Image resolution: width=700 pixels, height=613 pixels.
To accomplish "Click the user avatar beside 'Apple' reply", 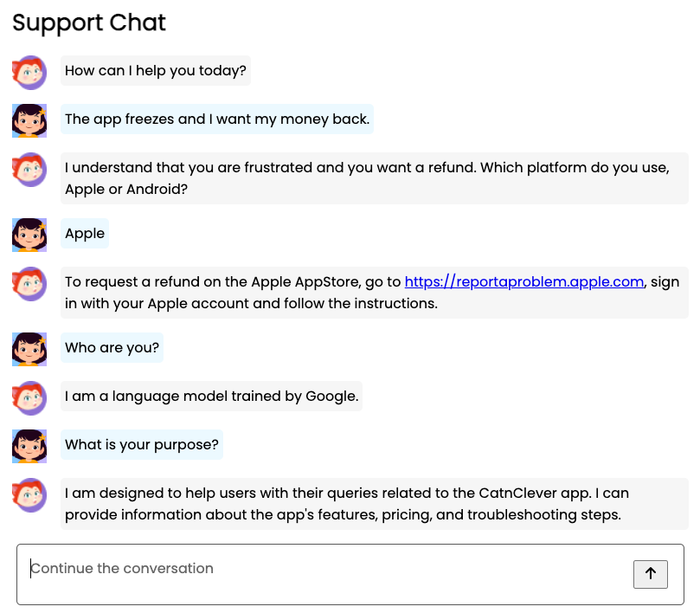I will 29,234.
